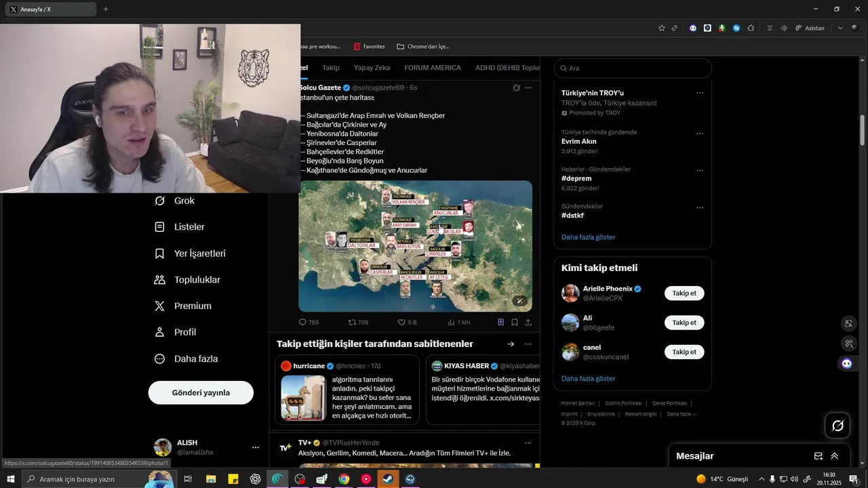Expand Daha fazla sidebar menu

[x=186, y=359]
